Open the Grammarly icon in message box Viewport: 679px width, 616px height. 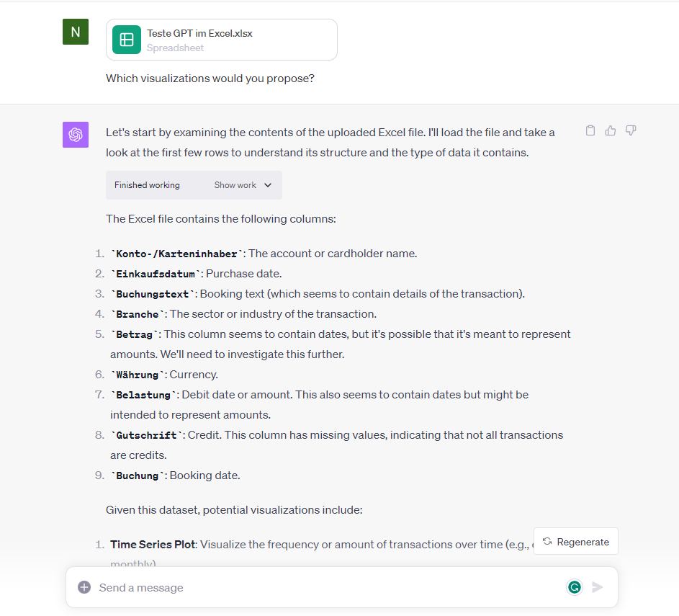575,587
